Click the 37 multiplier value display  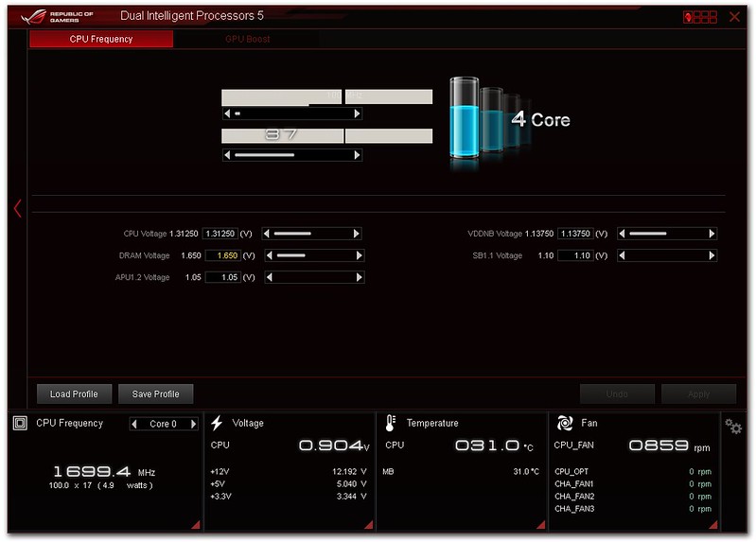click(x=282, y=135)
